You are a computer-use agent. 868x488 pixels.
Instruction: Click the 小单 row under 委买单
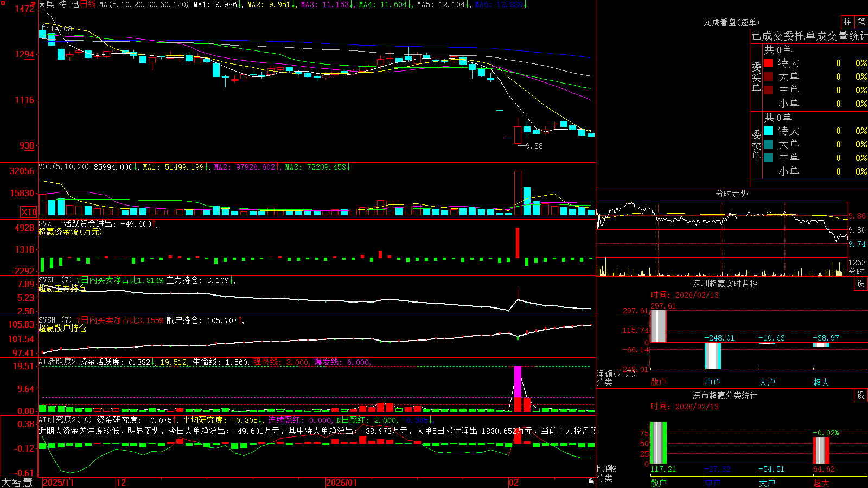[815, 104]
